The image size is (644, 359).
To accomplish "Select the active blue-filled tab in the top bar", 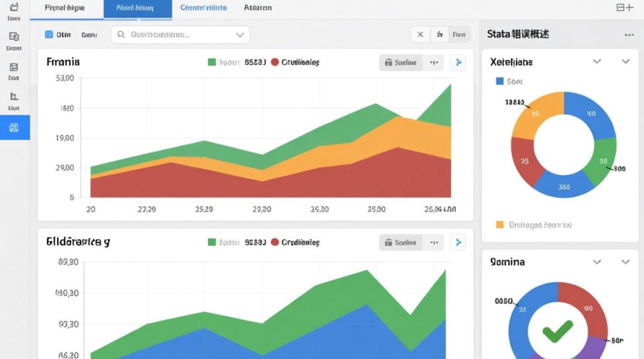I will (x=138, y=9).
